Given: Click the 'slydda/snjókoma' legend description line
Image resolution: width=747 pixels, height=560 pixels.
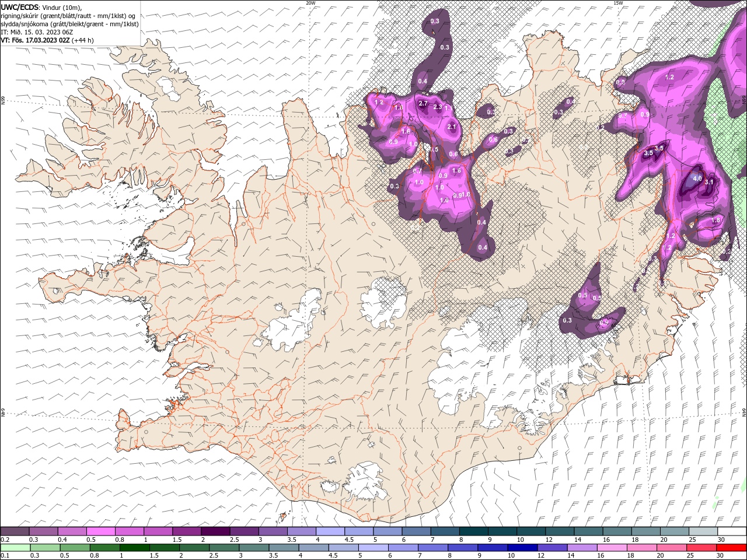Looking at the screenshot, I should [x=69, y=24].
